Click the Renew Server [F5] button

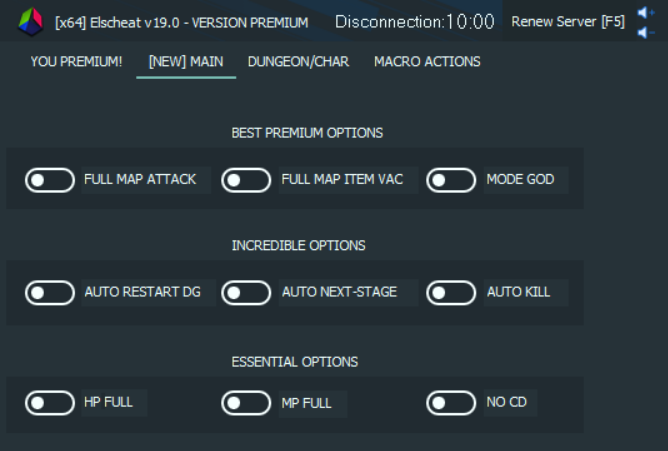coord(568,21)
